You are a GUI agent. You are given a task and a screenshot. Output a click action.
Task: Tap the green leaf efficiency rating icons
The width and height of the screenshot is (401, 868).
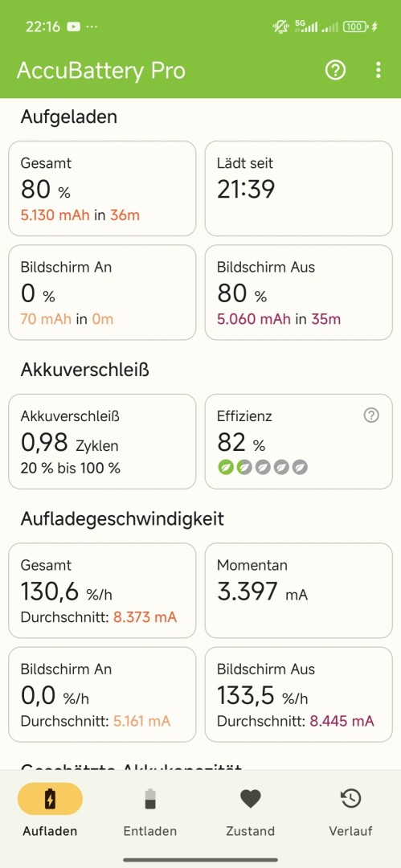(263, 467)
